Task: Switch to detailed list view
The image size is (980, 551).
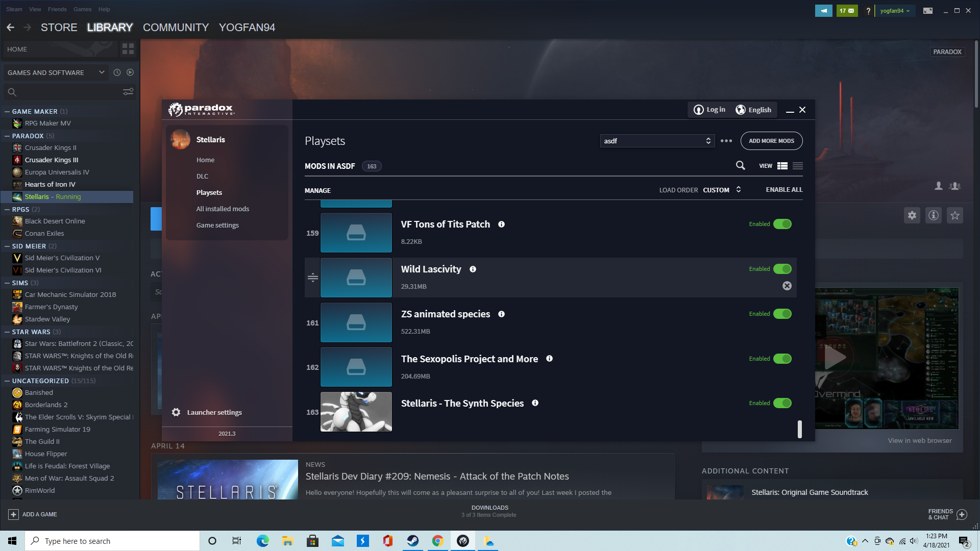Action: point(782,166)
